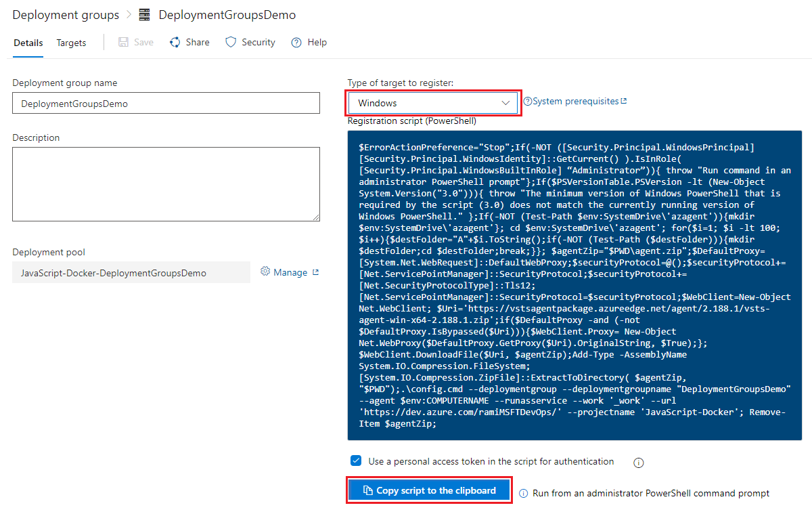The width and height of the screenshot is (812, 514).
Task: Click the Help question mark icon
Action: [x=296, y=42]
